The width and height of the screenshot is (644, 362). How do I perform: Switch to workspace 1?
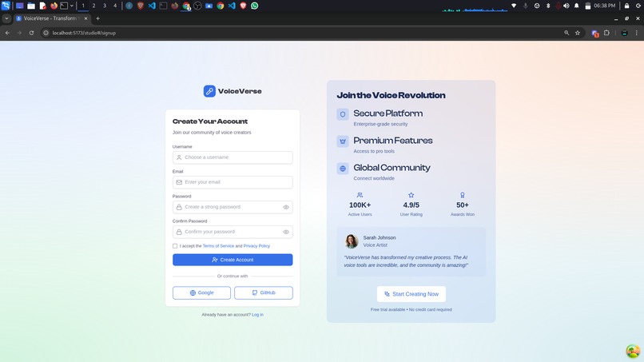83,6
